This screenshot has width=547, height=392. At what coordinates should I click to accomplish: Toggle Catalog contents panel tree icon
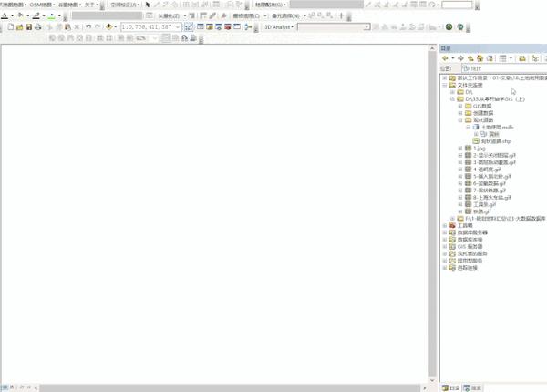point(535,58)
